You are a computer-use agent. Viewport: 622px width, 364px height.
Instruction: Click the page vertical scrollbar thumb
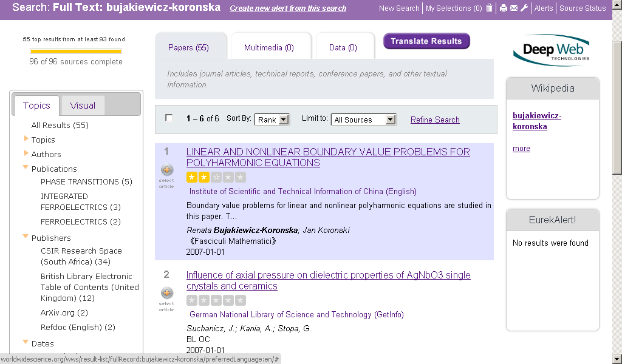(617, 108)
